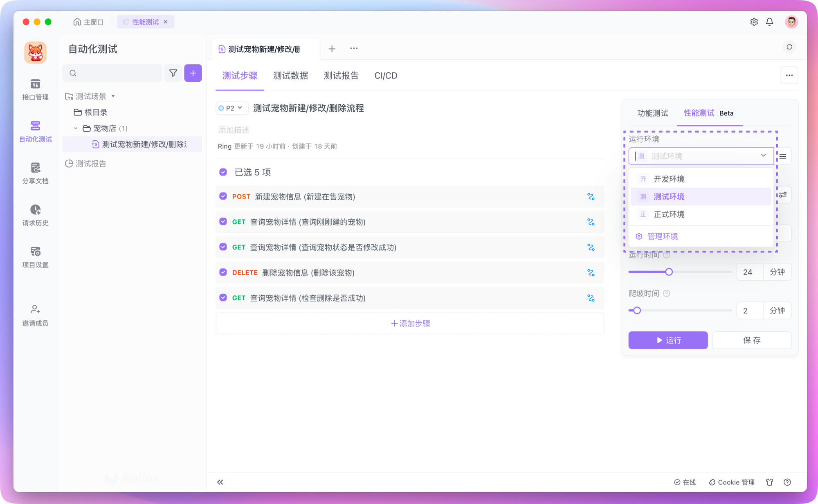This screenshot has width=818, height=504.
Task: Open Cookie 管理 in the status bar
Action: 732,482
